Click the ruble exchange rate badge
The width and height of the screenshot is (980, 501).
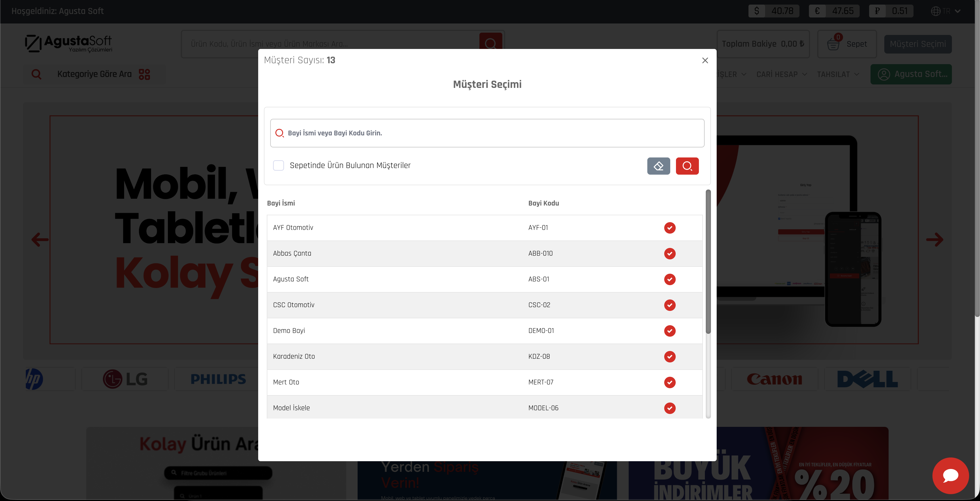tap(891, 11)
